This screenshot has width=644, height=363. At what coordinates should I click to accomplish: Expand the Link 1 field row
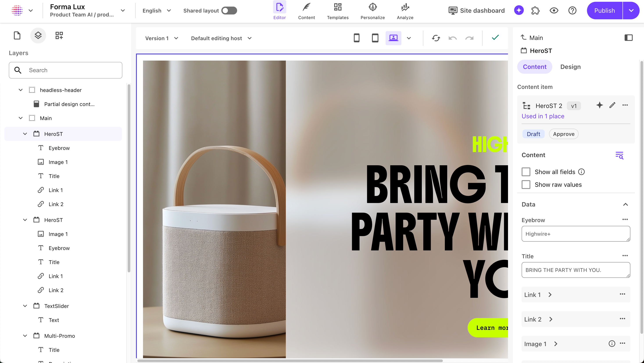click(576, 295)
